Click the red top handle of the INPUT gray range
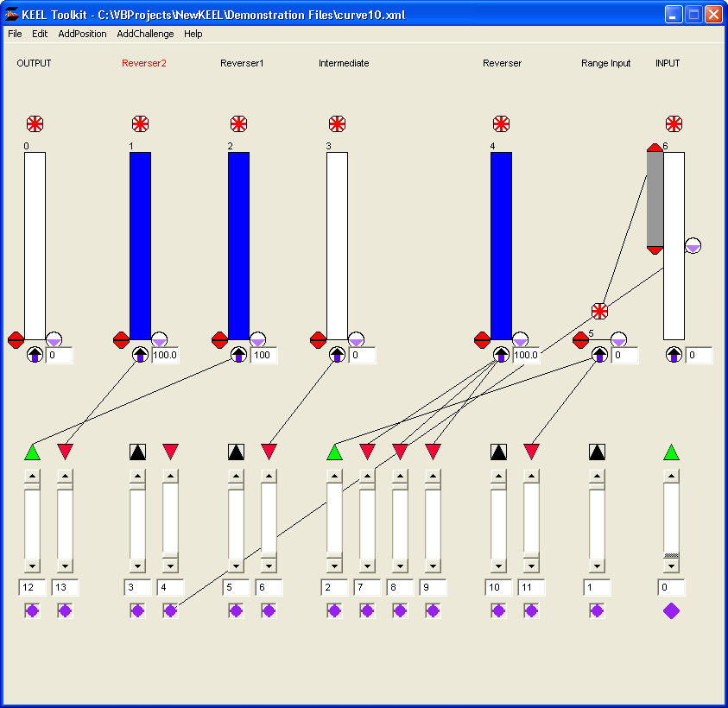This screenshot has height=708, width=728. (655, 149)
